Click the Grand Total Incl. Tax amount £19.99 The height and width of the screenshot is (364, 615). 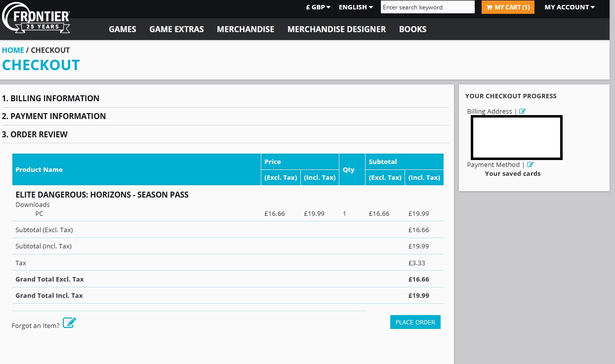pos(419,295)
